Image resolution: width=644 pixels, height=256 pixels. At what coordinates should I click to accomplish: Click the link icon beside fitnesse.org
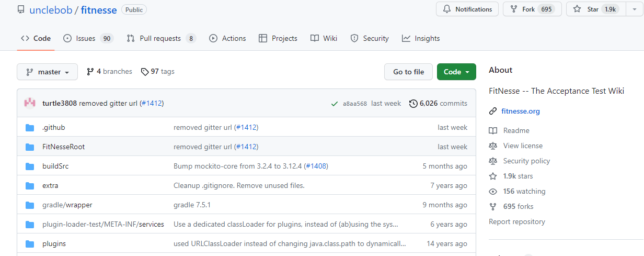492,111
